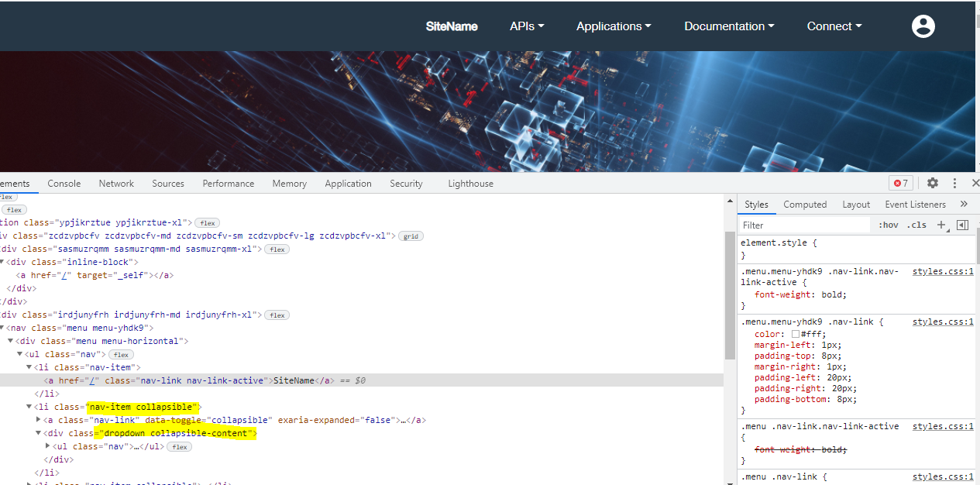Toggle flex badge on collapsed ul nav inside dropdown div

[x=179, y=447]
